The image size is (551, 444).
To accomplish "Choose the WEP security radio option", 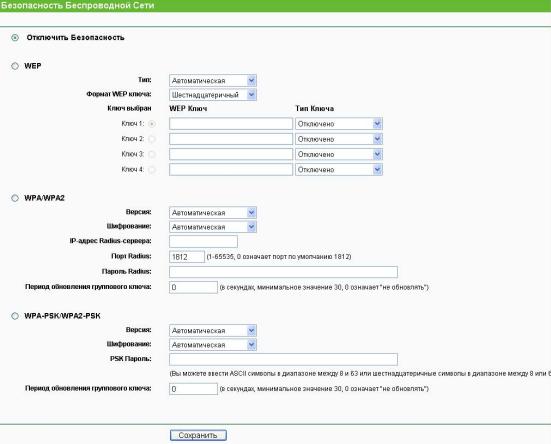I will click(15, 66).
